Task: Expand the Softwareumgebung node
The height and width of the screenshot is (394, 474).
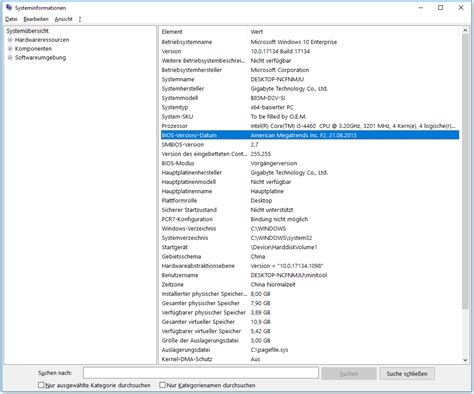Action: [10, 57]
